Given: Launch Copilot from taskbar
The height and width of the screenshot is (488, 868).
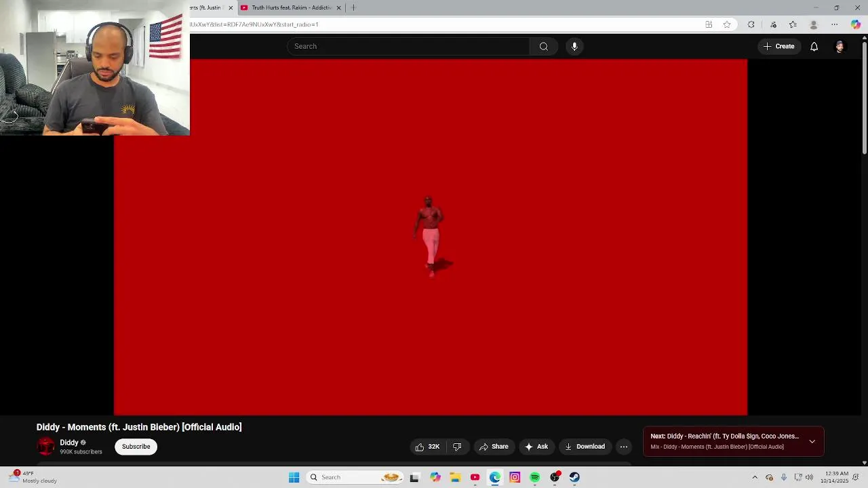Looking at the screenshot, I should (435, 477).
